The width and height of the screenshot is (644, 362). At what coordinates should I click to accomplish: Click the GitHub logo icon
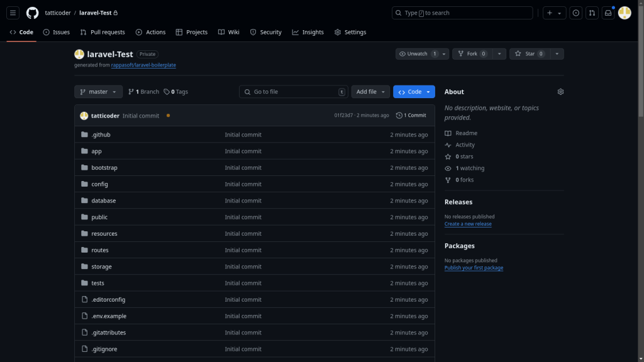[x=32, y=13]
